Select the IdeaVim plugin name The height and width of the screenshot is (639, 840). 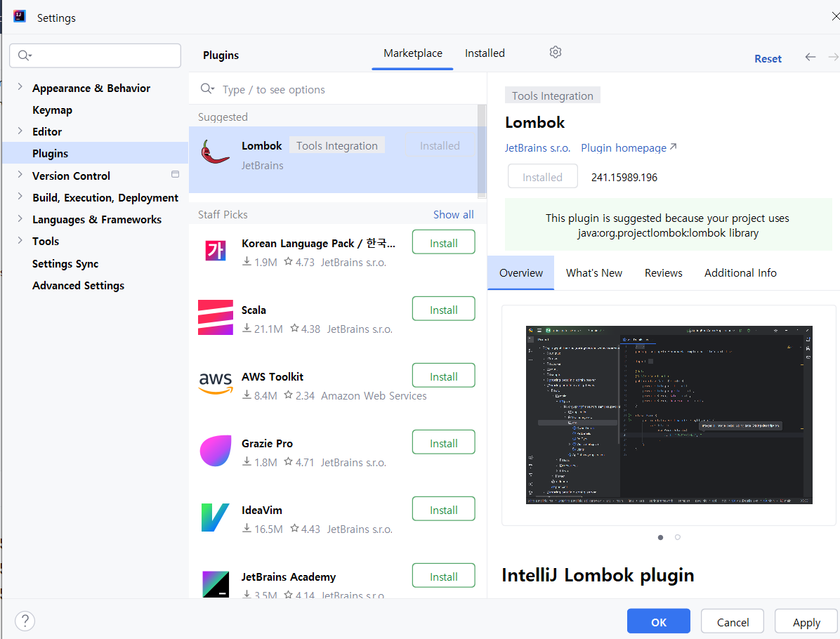coord(261,510)
